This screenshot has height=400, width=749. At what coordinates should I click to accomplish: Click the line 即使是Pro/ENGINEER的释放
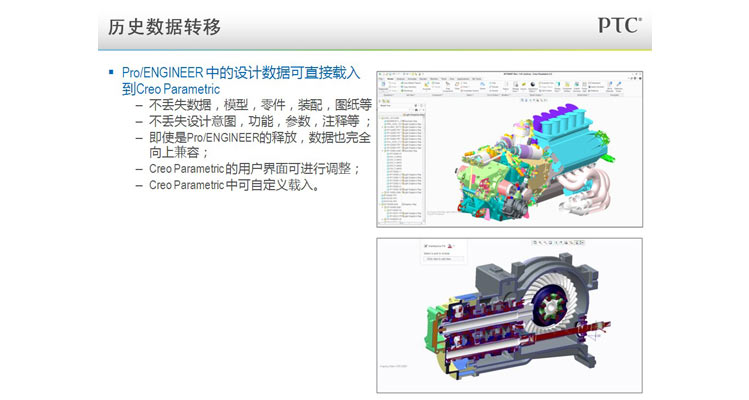260,145
